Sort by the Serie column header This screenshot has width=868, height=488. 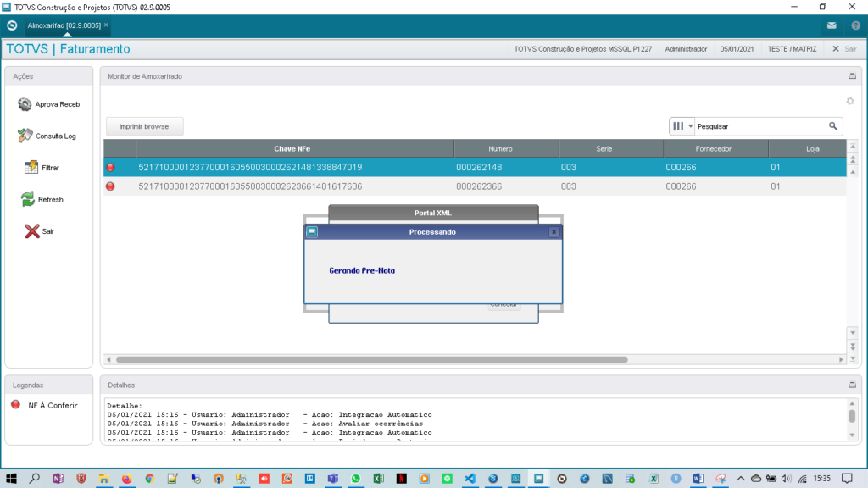611,148
